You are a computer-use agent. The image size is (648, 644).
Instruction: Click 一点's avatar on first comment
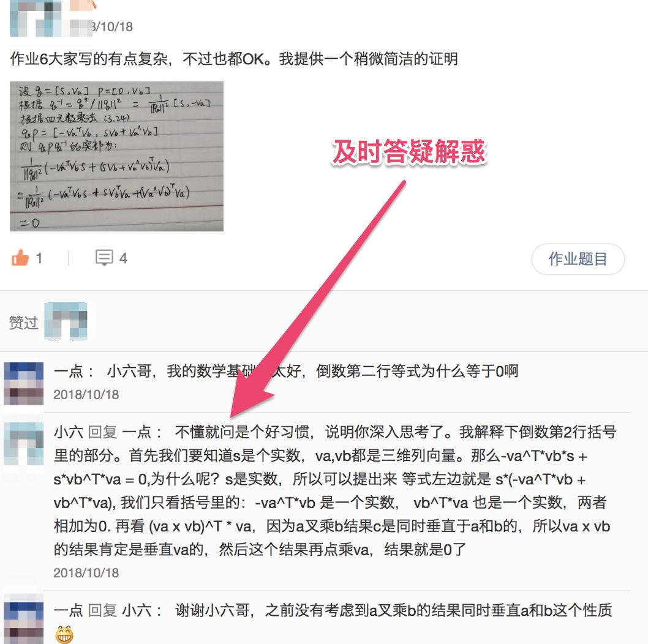pos(23,384)
